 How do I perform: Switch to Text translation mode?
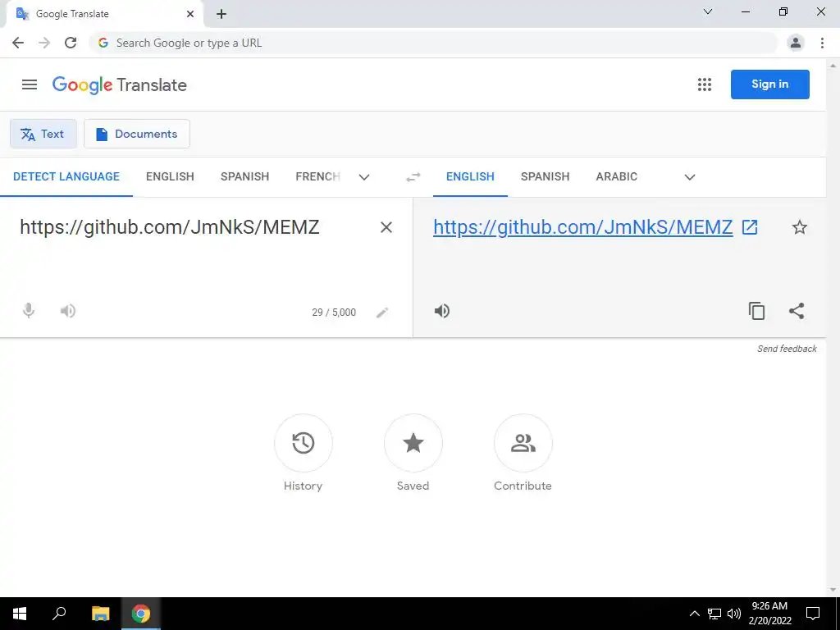point(43,134)
